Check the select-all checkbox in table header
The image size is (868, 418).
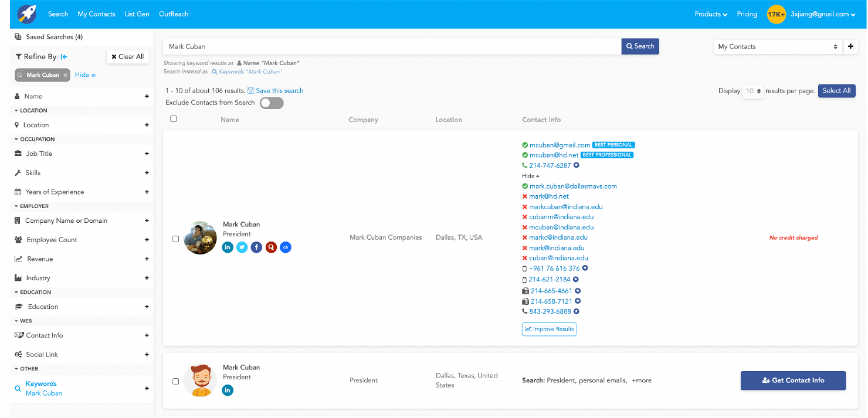[x=173, y=119]
